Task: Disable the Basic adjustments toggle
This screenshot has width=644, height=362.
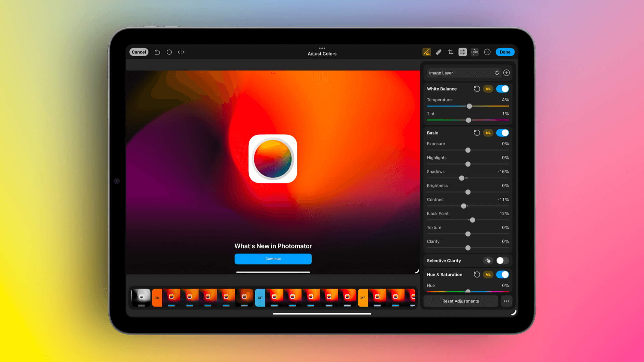Action: coord(503,133)
